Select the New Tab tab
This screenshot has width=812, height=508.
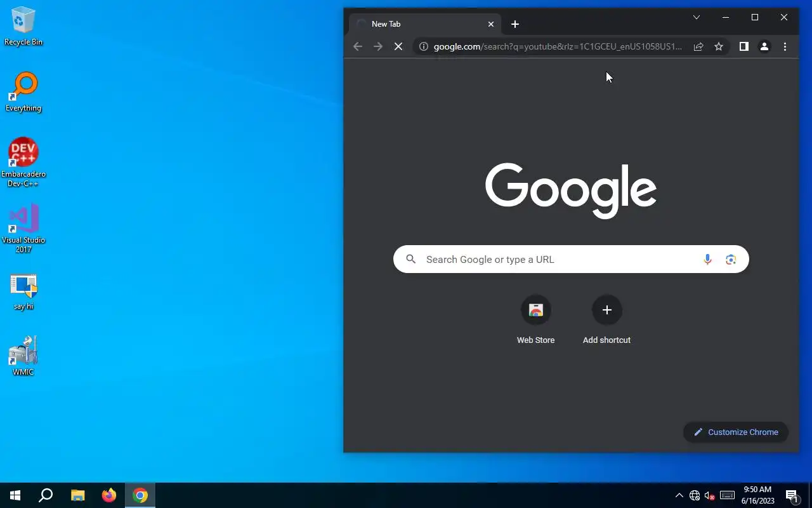425,24
